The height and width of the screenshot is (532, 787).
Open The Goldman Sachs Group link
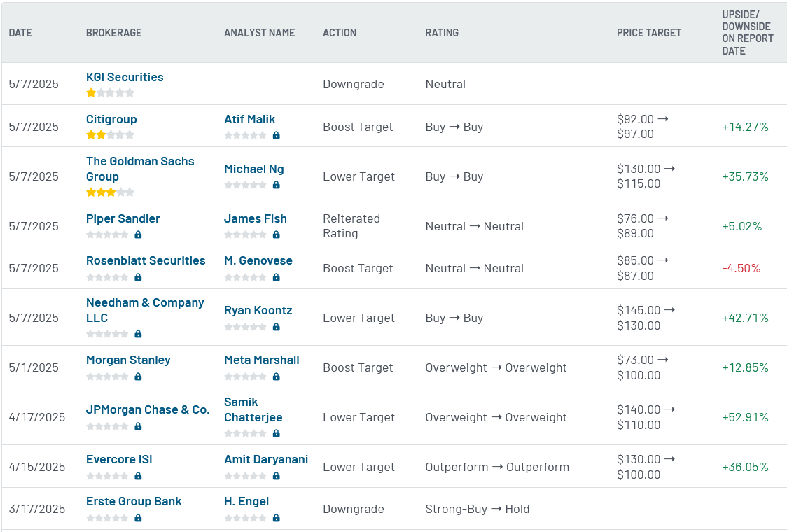coord(140,169)
